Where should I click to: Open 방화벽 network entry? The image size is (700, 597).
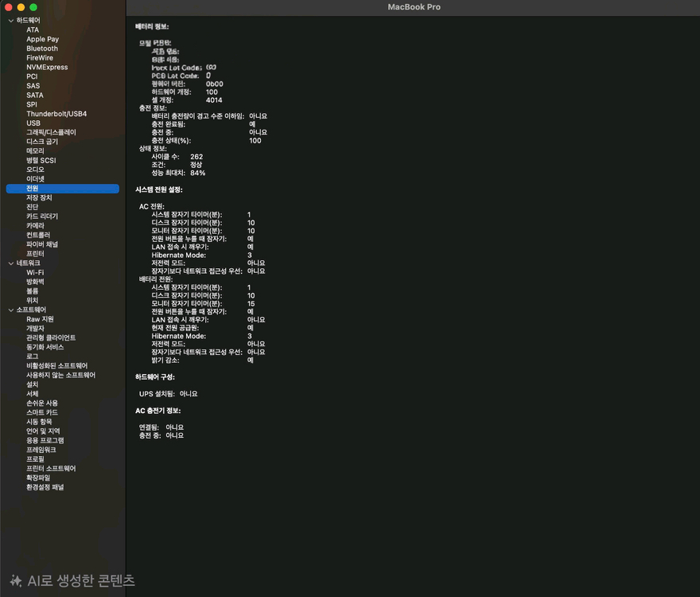tap(35, 282)
